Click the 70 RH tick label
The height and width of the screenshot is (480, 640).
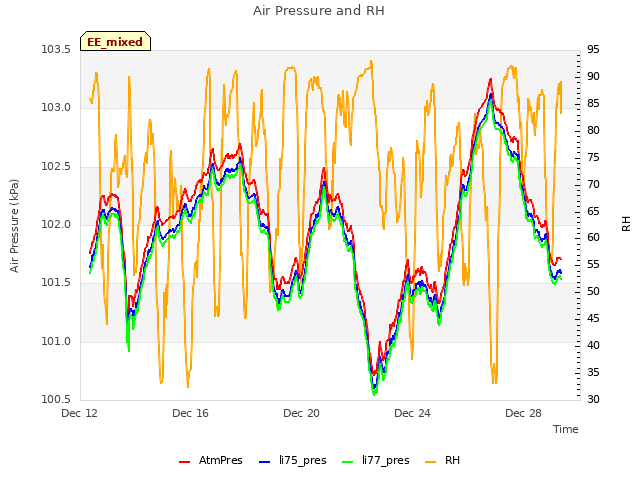coord(593,184)
